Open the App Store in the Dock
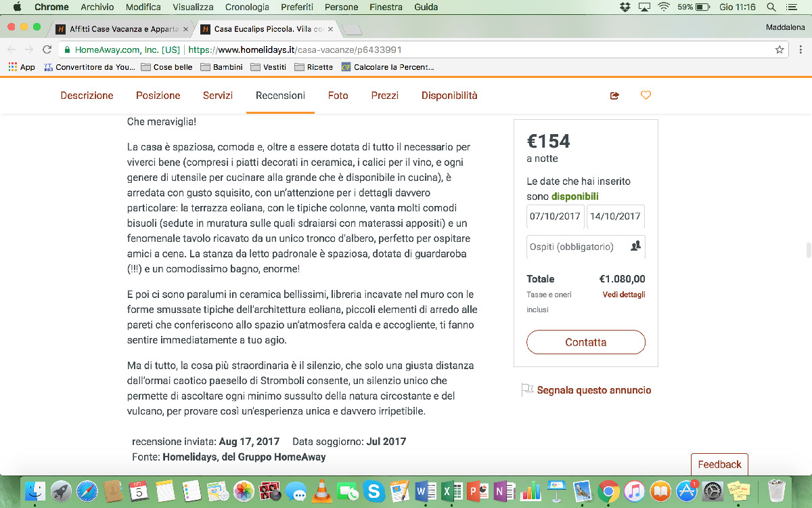The image size is (812, 508). [686, 490]
